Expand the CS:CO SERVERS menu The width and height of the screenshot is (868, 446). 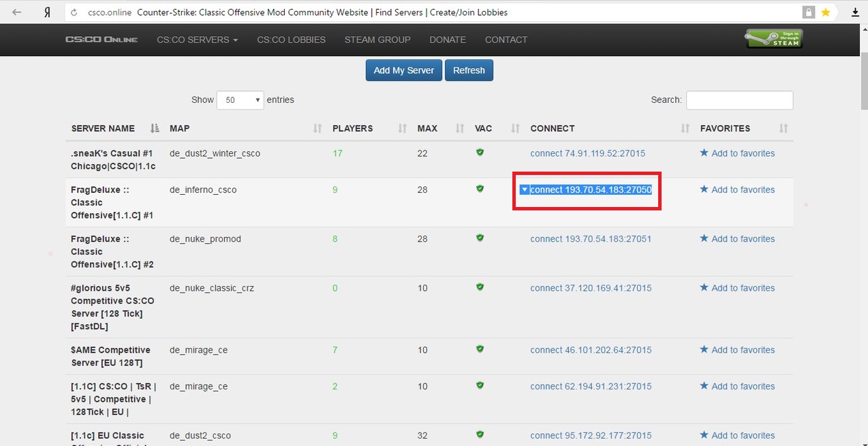click(197, 39)
